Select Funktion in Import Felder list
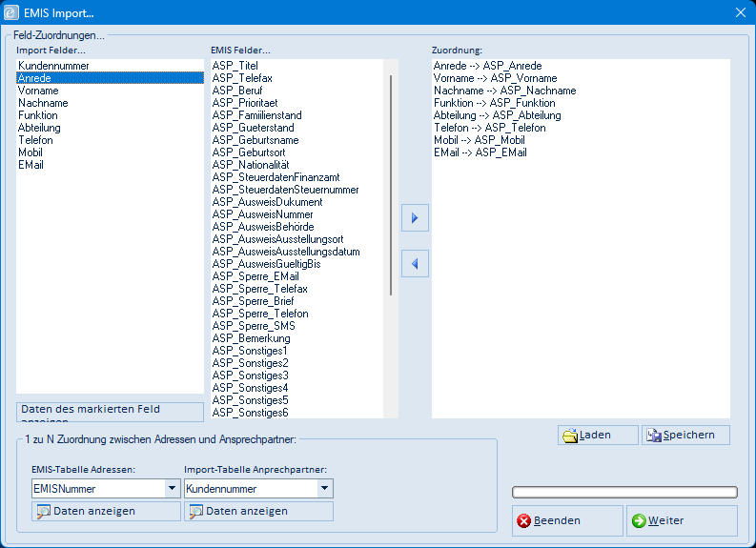The width and height of the screenshot is (756, 548). click(110, 115)
